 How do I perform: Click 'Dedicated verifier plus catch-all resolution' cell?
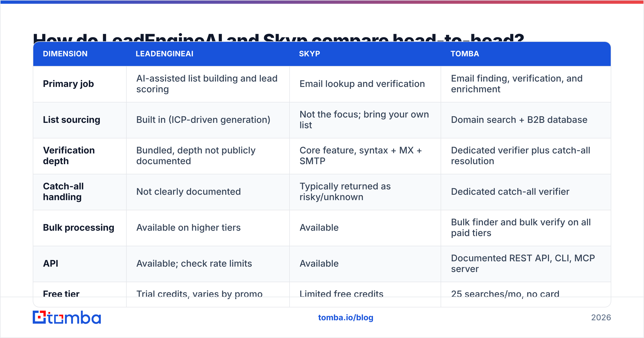pos(521,156)
